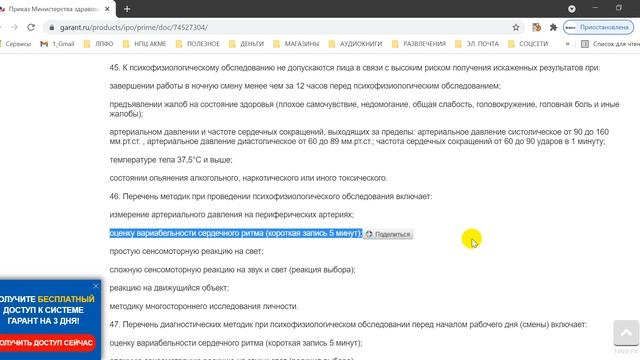The height and width of the screenshot is (360, 640).
Task: Click the line about ночную смену 12 часов
Action: (x=305, y=86)
